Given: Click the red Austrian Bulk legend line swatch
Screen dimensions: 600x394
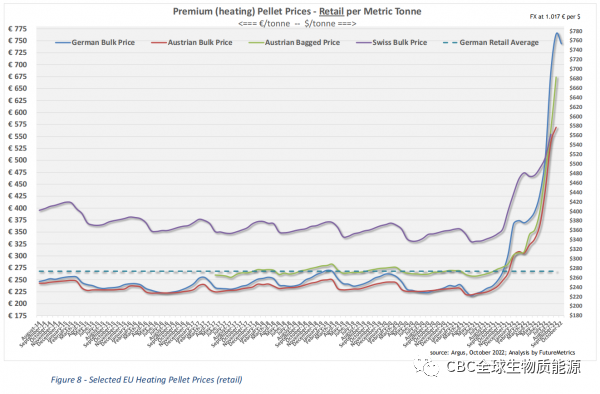Looking at the screenshot, I should click(159, 43).
